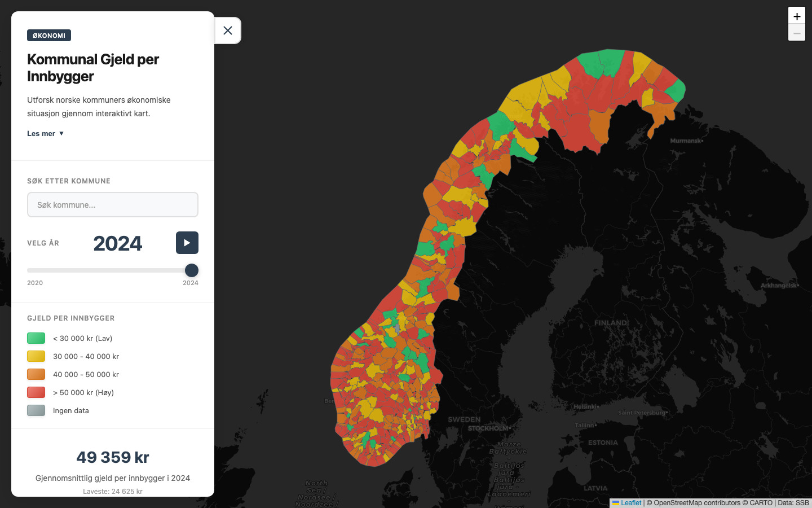Select the red '> 50 000 kr' swatch
Screen dimensions: 812x508
tap(35, 392)
